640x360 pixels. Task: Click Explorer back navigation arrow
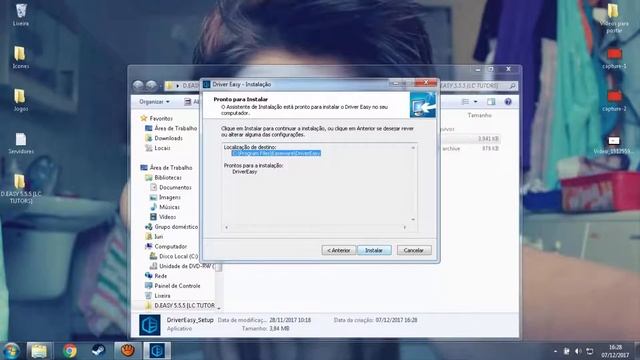click(x=139, y=85)
